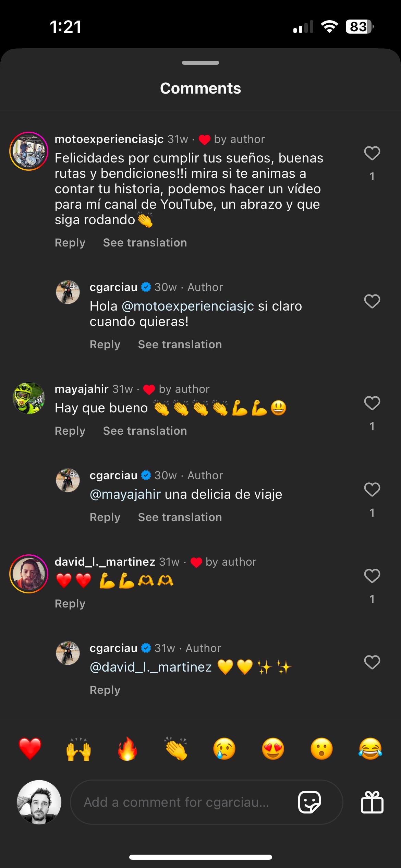This screenshot has height=868, width=401.
Task: Open the sticker picker in comment field
Action: point(309,802)
